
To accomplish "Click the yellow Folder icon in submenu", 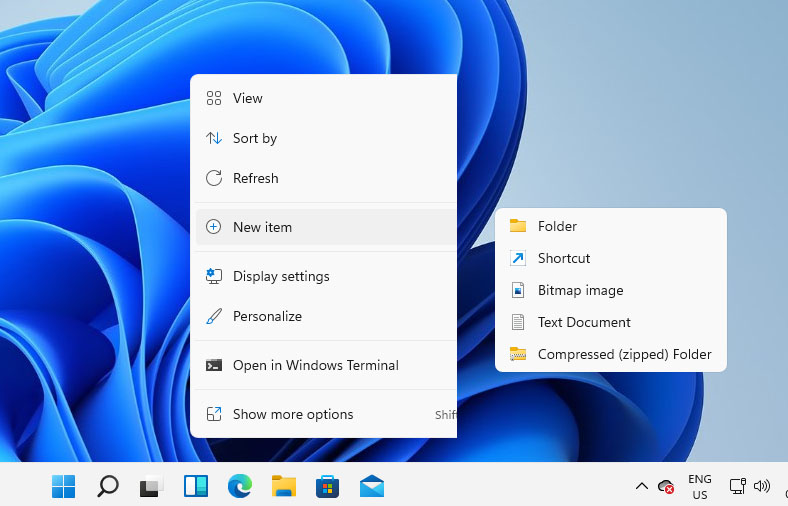I will (518, 226).
